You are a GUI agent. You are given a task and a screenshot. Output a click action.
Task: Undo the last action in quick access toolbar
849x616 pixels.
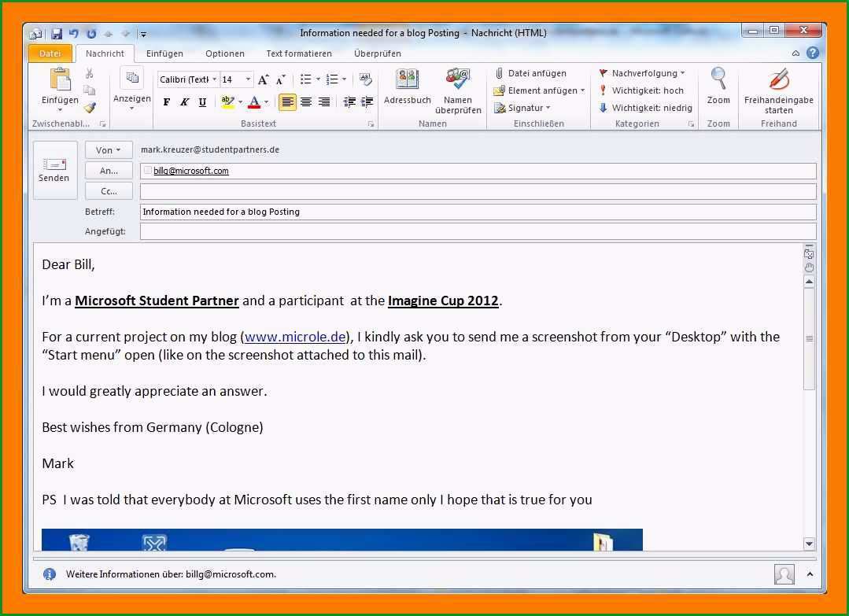(x=74, y=34)
